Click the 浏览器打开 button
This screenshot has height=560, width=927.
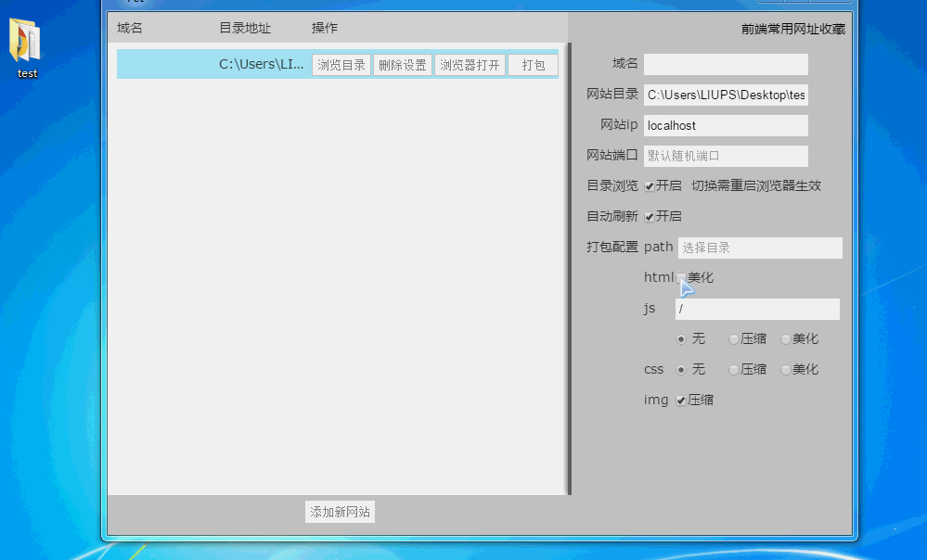[470, 65]
